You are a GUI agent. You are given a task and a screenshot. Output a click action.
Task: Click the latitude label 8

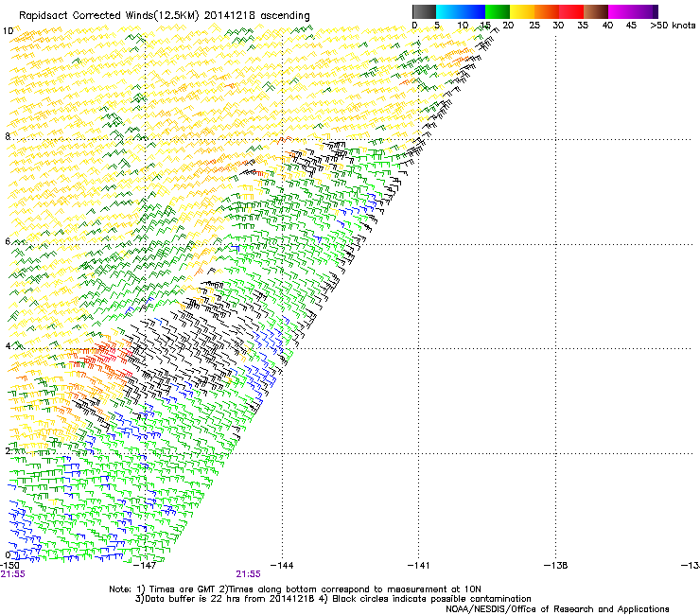(x=8, y=136)
